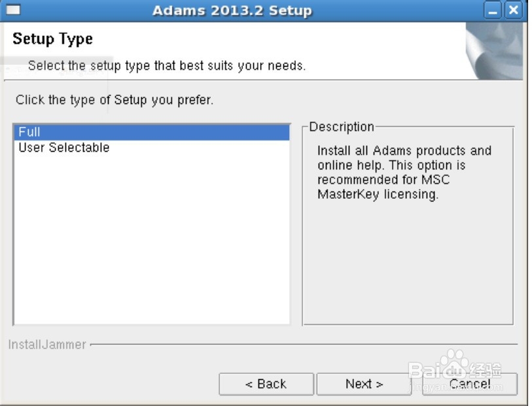532x406 pixels.
Task: Click the < Back button
Action: [x=266, y=384]
